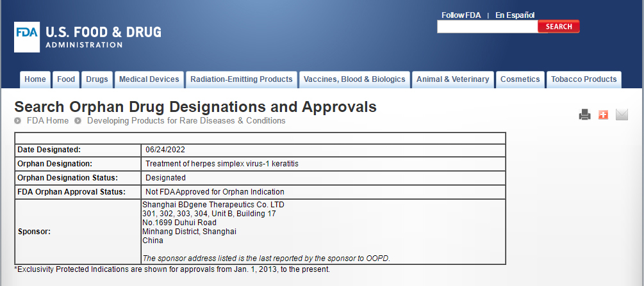Image resolution: width=644 pixels, height=286 pixels.
Task: Click into the search text field
Action: 487,27
